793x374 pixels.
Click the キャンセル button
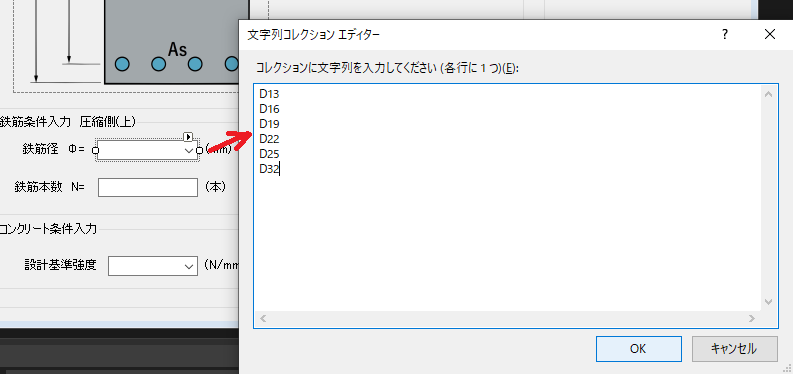734,349
